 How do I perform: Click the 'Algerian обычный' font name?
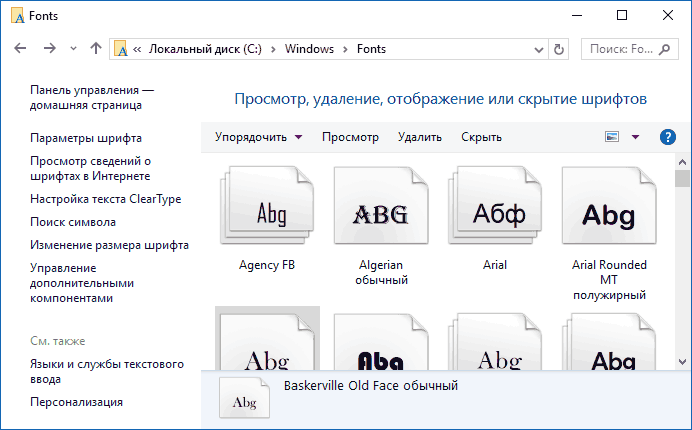point(381,272)
